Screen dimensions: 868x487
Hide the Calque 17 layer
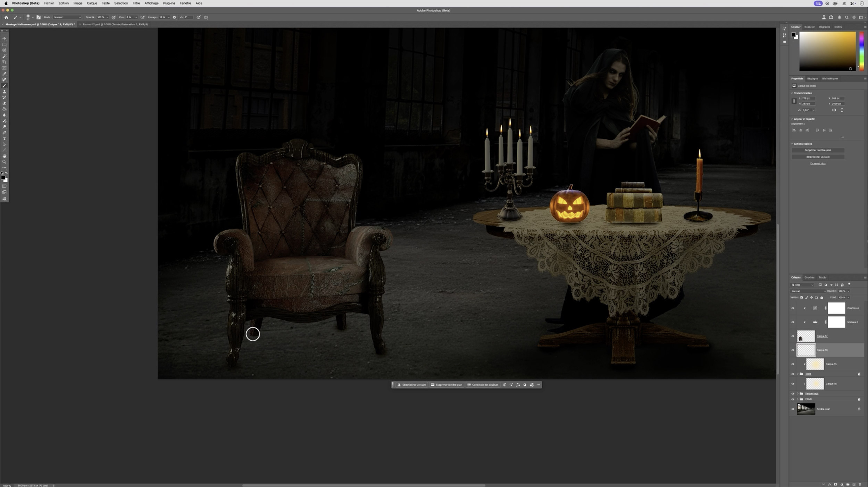pyautogui.click(x=793, y=336)
